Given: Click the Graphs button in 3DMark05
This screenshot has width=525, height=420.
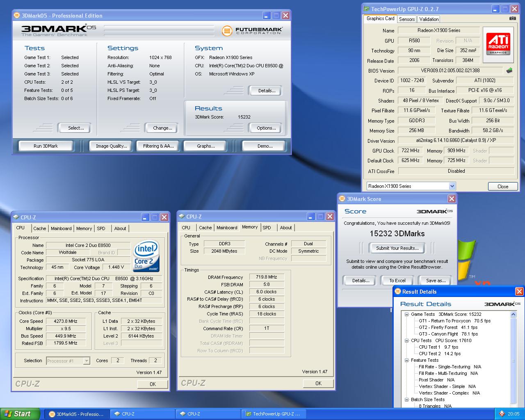Looking at the screenshot, I should 206,146.
